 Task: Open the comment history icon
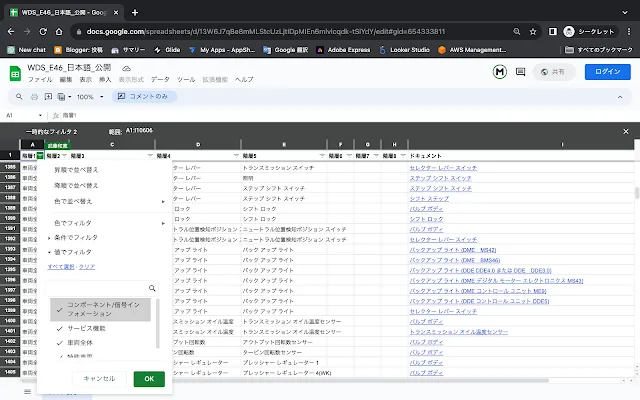click(520, 72)
